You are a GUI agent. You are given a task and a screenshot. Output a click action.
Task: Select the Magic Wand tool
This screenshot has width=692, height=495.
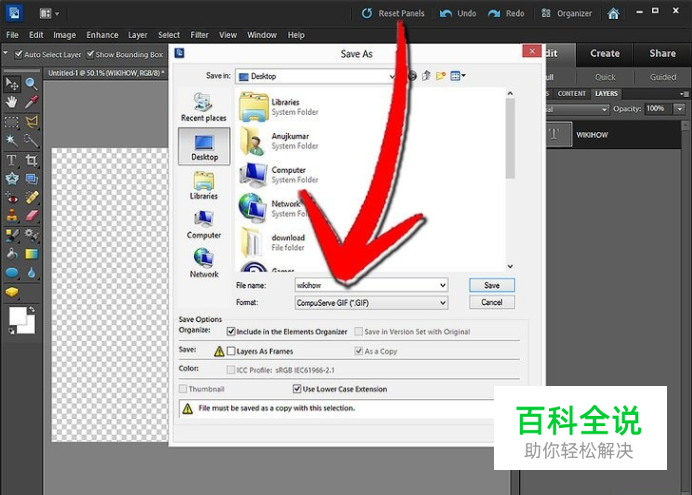[x=12, y=141]
